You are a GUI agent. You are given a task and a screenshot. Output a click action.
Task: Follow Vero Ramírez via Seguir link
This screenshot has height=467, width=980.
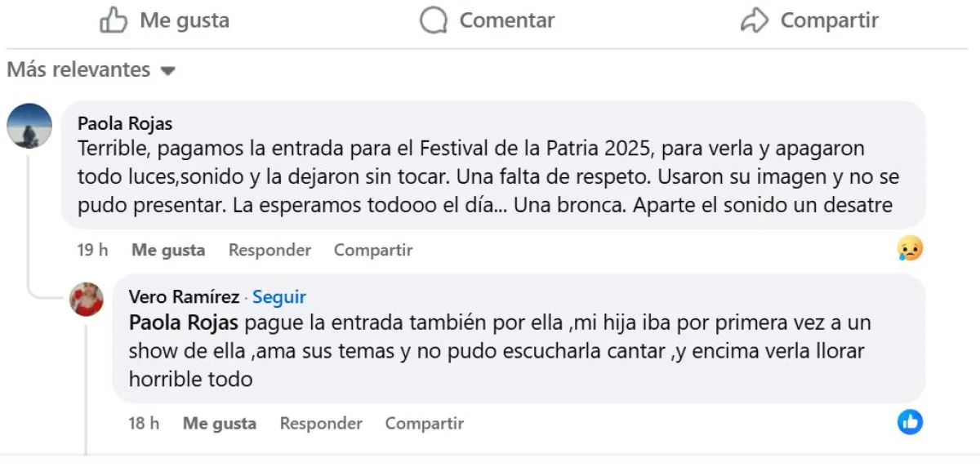[279, 297]
